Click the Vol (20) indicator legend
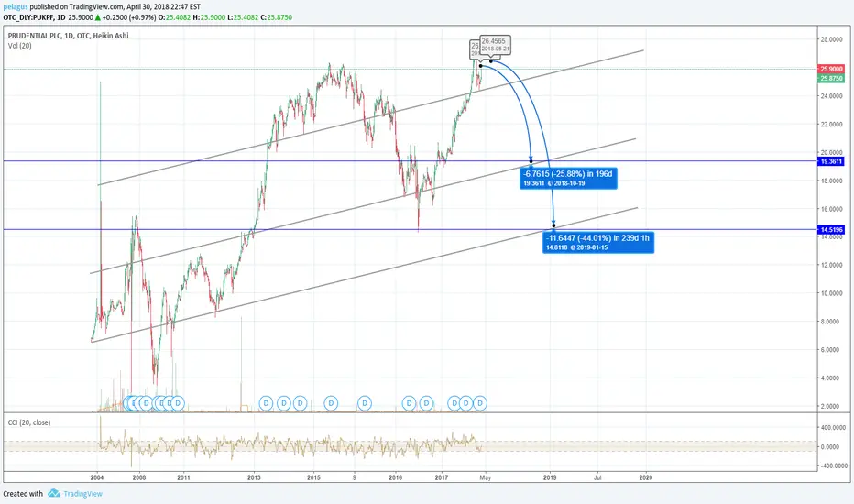The width and height of the screenshot is (854, 504). click(x=19, y=46)
